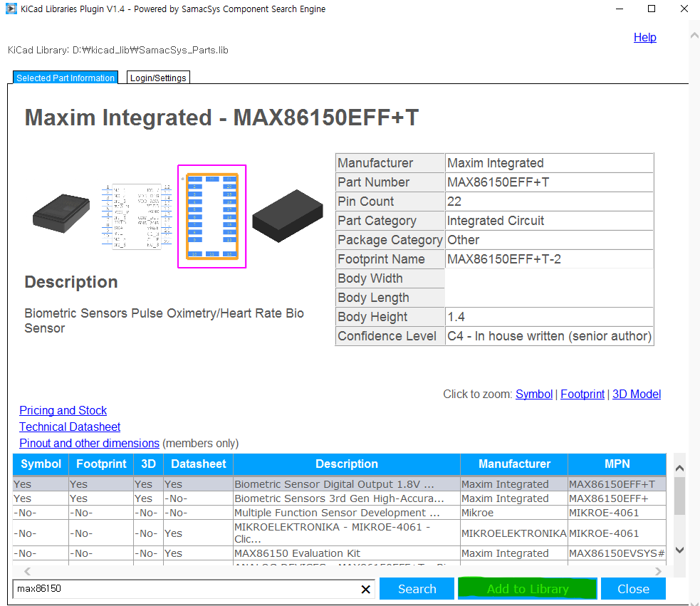Viewport: 700px width, 606px height.
Task: Select Biometric Sensors 3rd Gen description cell
Action: 346,498
